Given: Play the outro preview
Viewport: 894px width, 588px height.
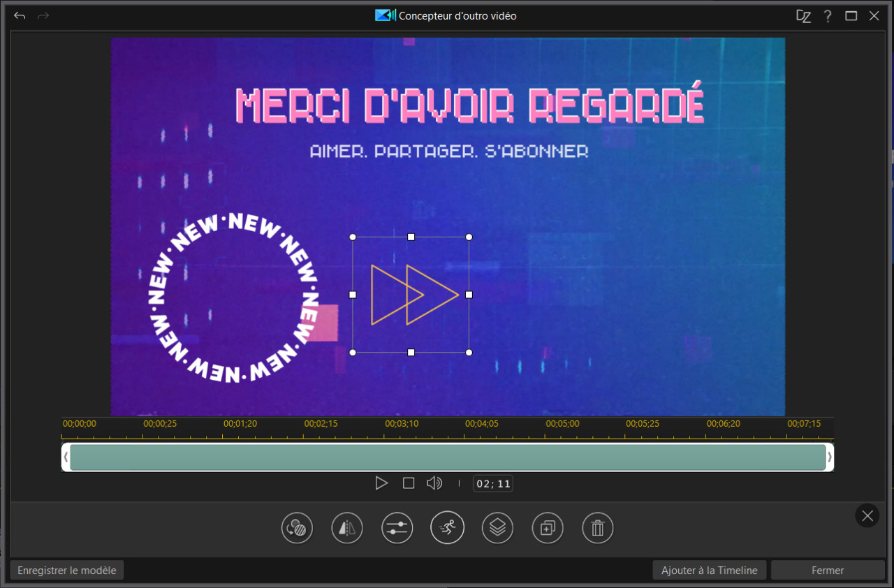Looking at the screenshot, I should 381,483.
